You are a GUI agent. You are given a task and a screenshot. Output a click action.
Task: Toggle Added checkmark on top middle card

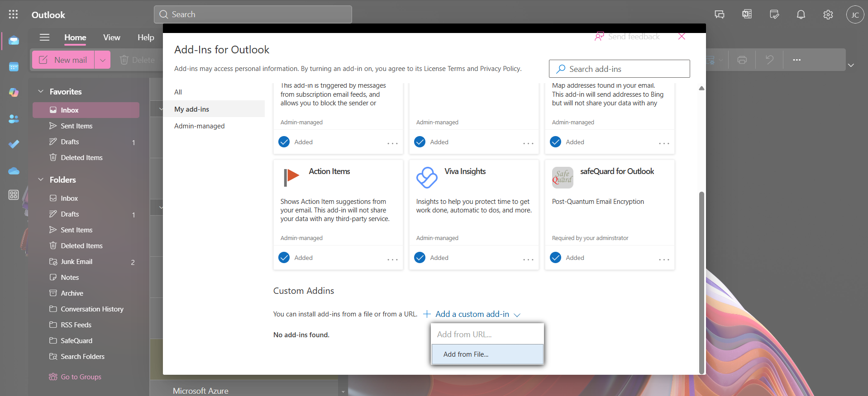(x=420, y=142)
